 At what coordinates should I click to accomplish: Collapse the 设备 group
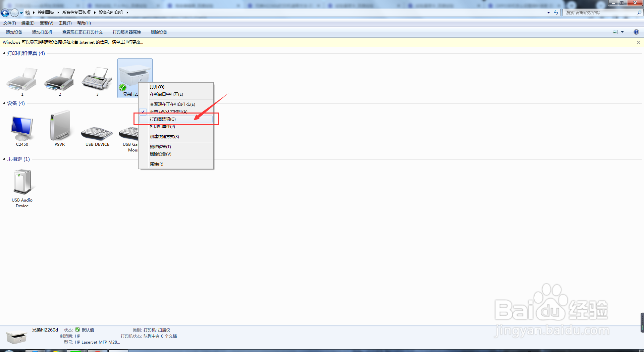tap(4, 103)
